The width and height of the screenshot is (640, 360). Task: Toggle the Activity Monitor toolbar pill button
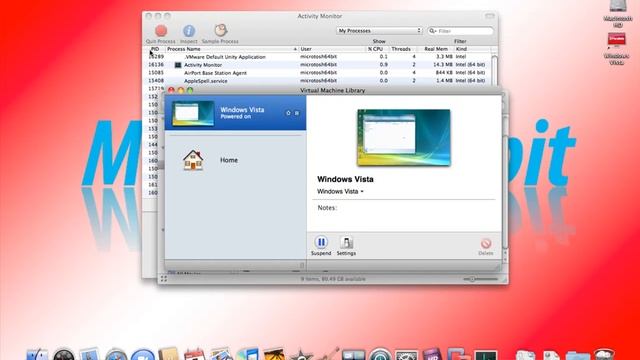[490, 16]
